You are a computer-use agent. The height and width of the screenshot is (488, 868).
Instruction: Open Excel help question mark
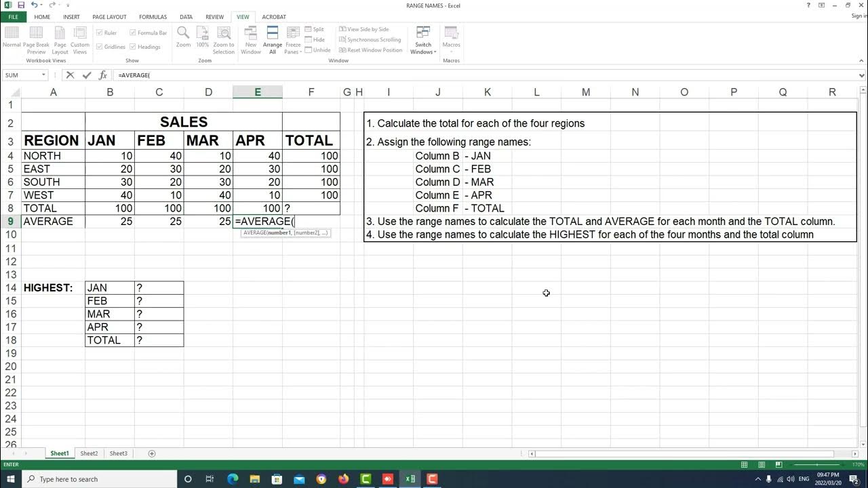pos(808,5)
